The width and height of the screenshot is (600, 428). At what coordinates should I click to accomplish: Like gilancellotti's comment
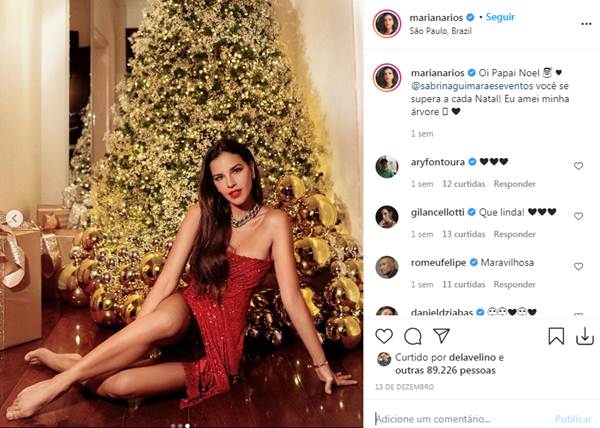point(578,216)
